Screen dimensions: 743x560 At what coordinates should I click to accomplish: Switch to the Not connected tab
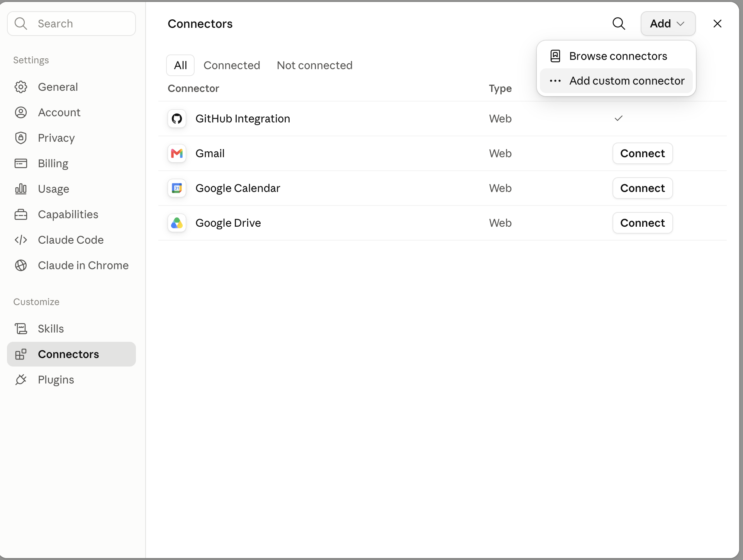coord(315,65)
